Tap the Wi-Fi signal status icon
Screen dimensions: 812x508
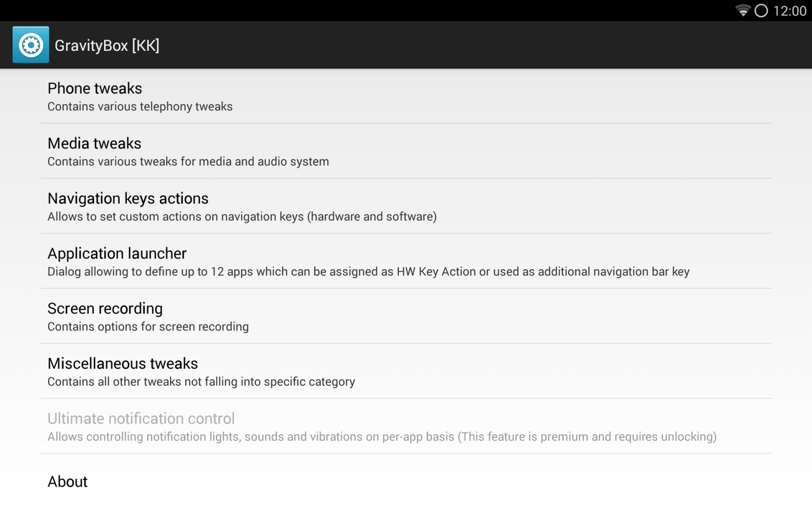click(x=742, y=11)
